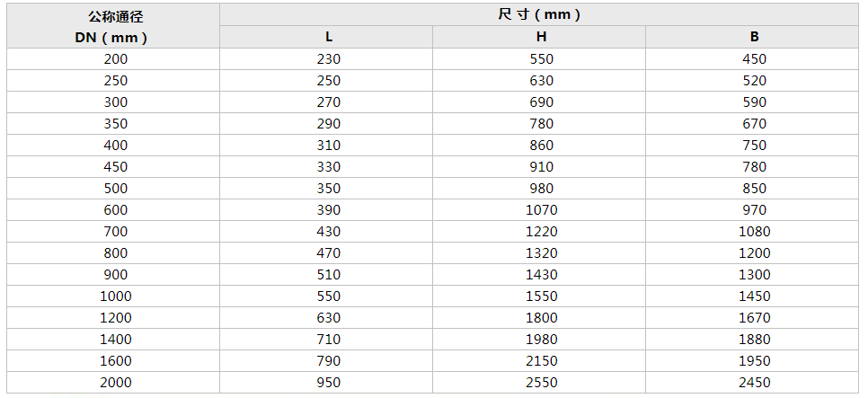Select B value 590 for DN 300

point(752,102)
